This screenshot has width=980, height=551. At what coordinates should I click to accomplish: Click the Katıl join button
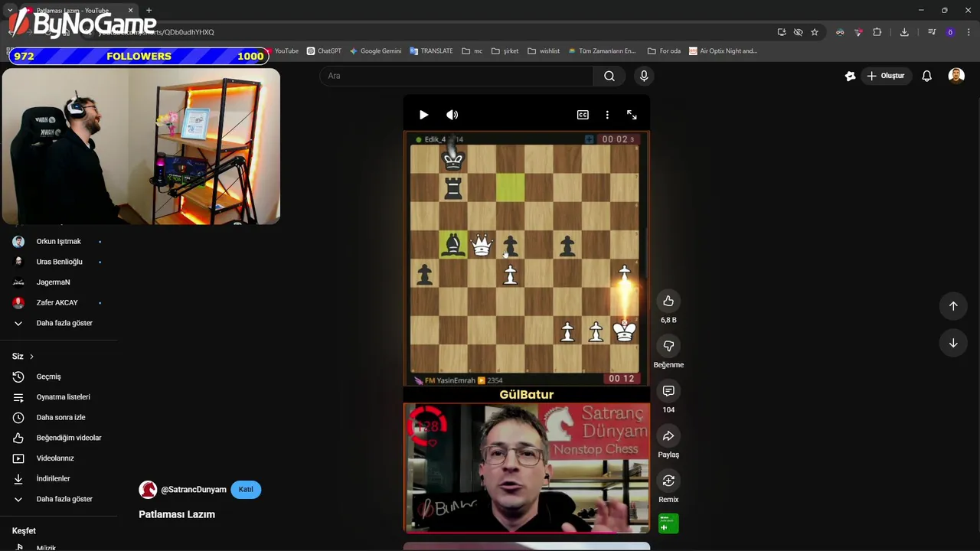pos(246,490)
